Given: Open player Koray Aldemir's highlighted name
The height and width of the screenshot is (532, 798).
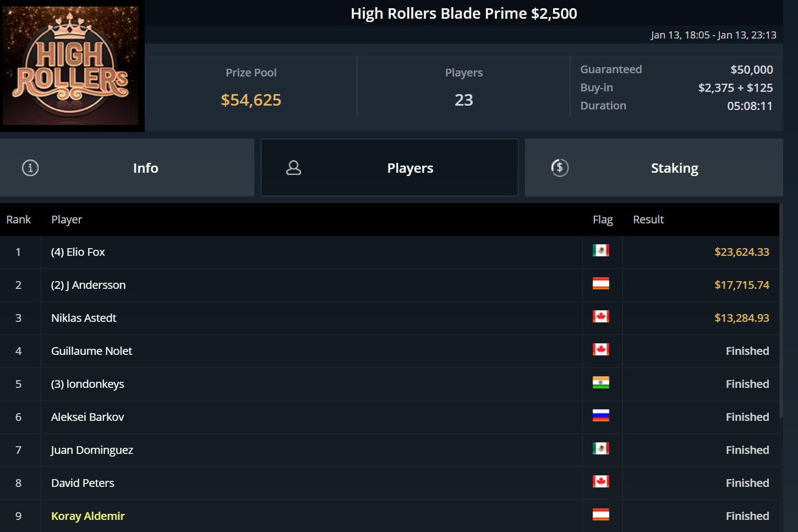Looking at the screenshot, I should [x=88, y=516].
